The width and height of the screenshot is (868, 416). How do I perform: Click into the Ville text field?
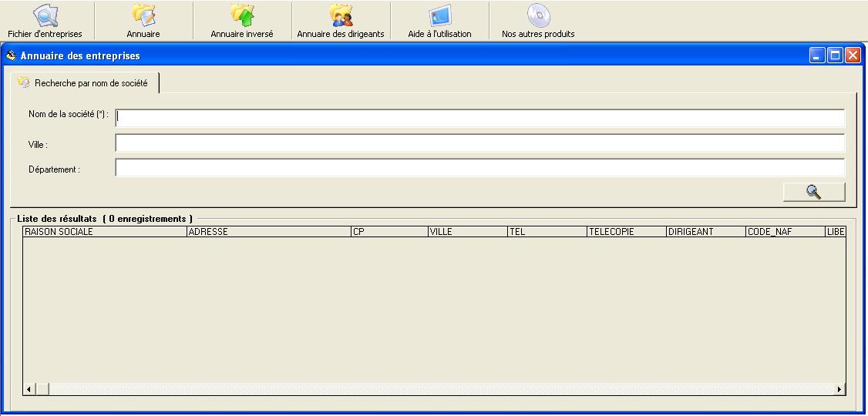point(479,143)
